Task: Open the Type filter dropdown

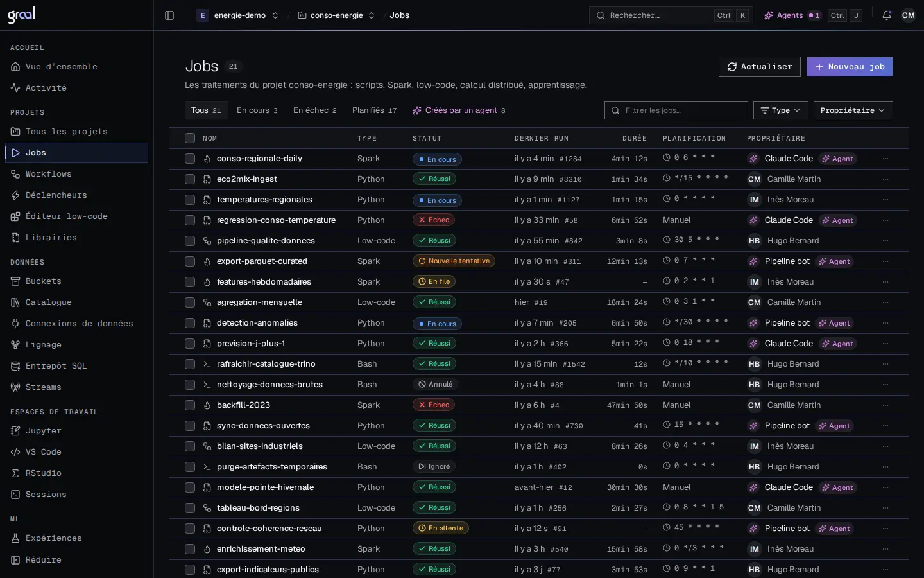Action: (x=780, y=110)
